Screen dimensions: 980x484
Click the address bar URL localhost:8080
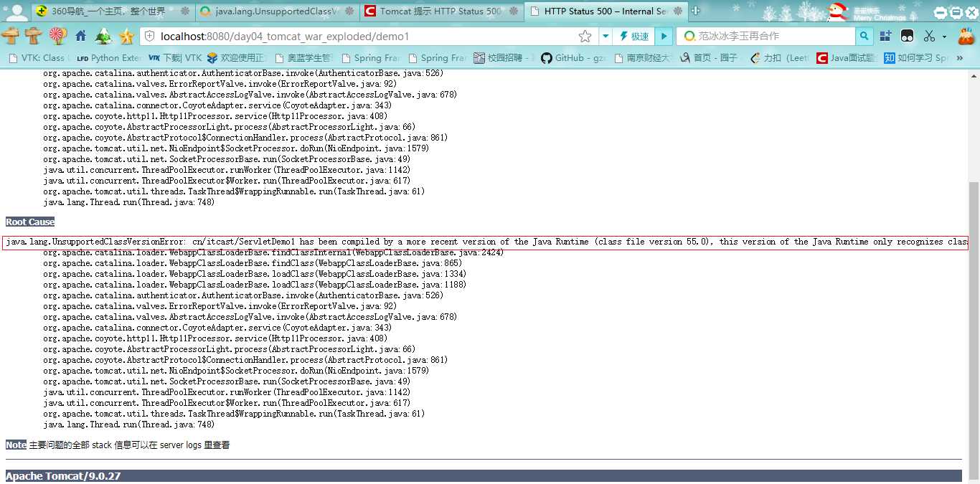coord(285,37)
